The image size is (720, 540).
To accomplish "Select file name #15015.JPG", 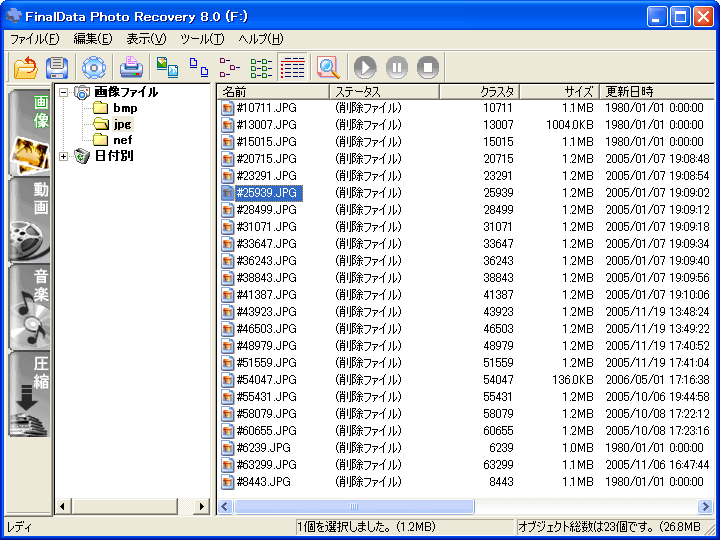I will [266, 142].
